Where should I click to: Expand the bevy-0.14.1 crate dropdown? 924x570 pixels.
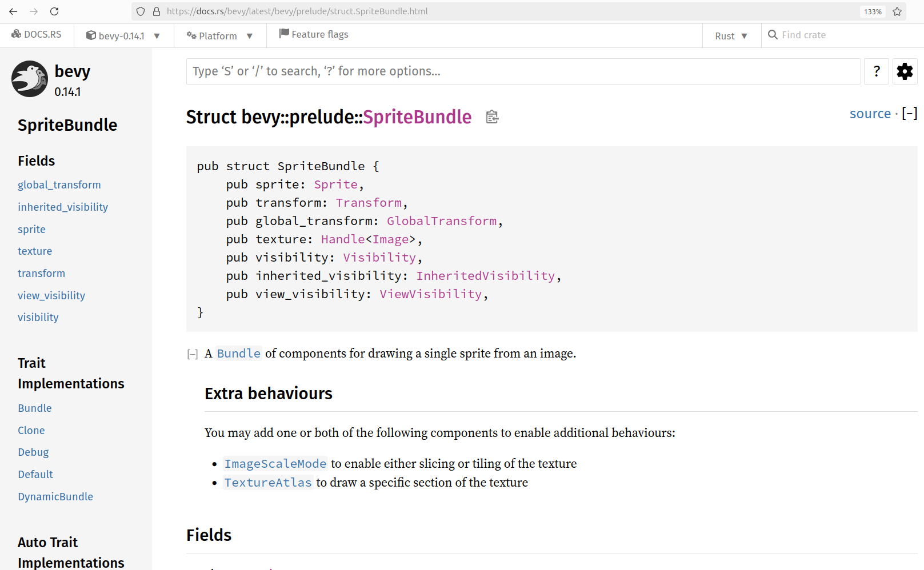(x=123, y=35)
